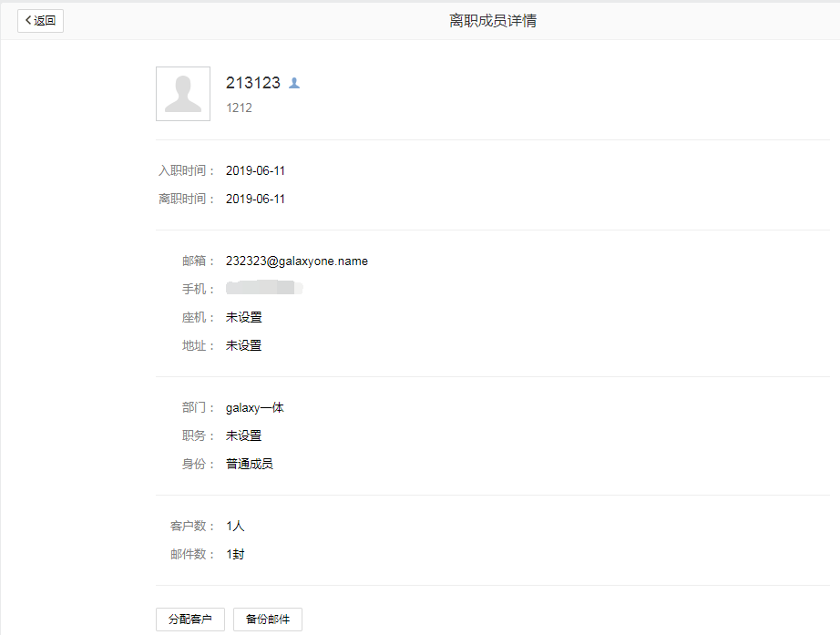Click the masked phone number field
This screenshot has width=840, height=635.
(263, 289)
